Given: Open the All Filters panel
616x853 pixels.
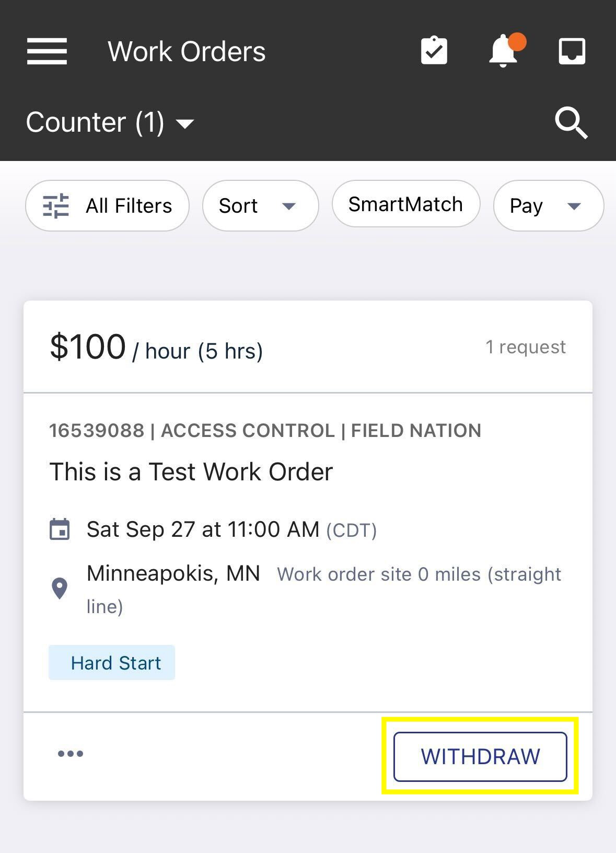Looking at the screenshot, I should point(107,206).
